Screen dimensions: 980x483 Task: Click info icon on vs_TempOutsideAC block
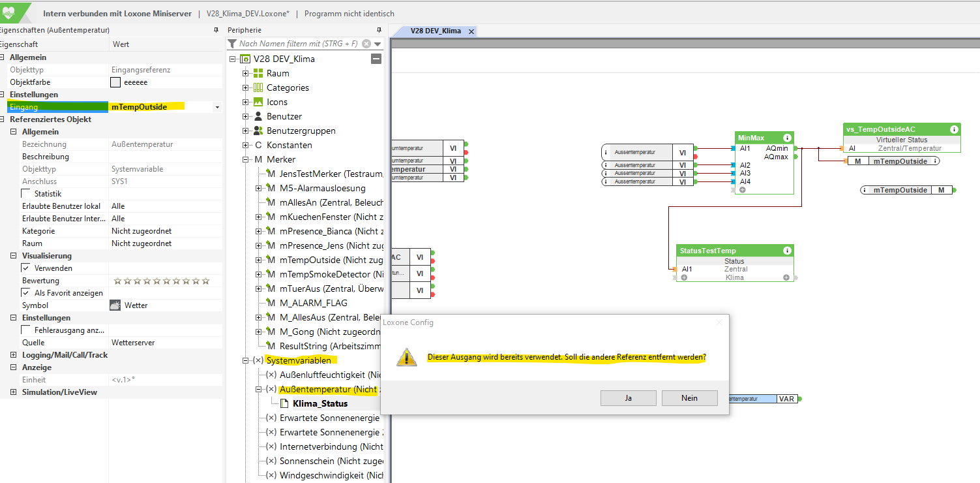click(x=954, y=129)
